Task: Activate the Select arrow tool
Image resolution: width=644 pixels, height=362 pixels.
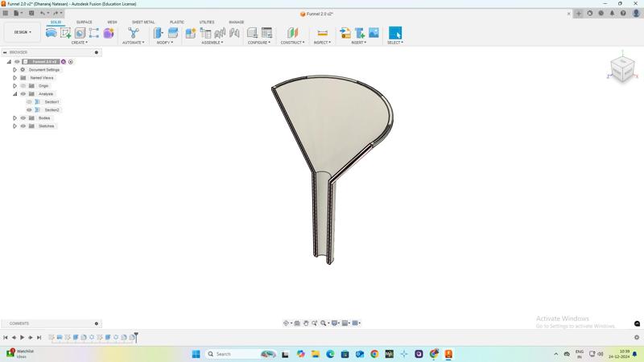Action: coord(395,33)
